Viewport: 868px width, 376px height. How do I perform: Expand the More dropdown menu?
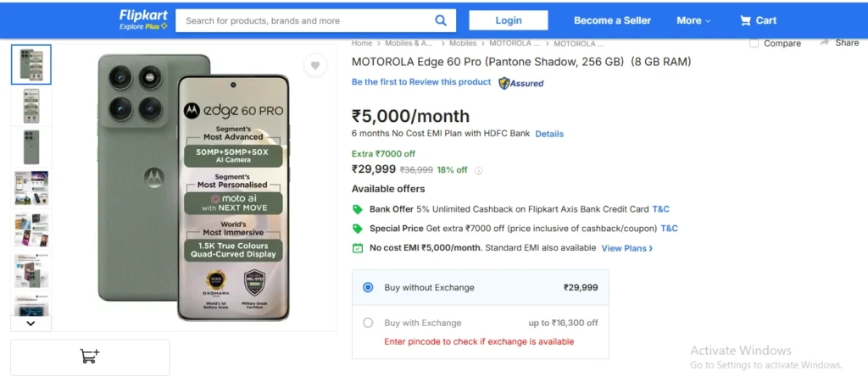pos(693,20)
